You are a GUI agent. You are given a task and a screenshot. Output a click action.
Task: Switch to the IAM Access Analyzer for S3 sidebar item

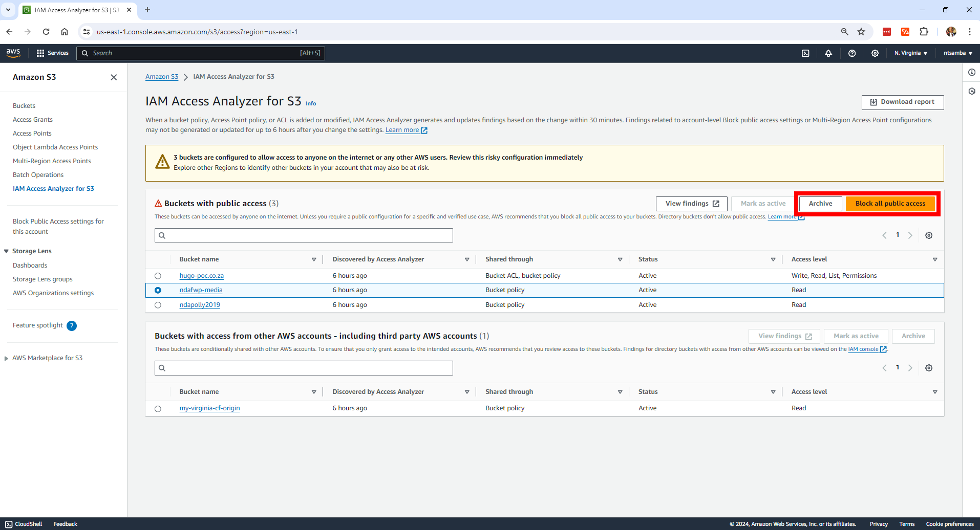pos(53,188)
